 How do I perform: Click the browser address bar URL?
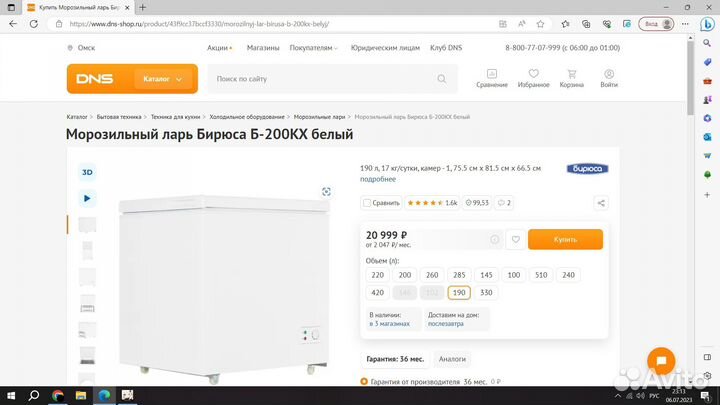point(199,24)
